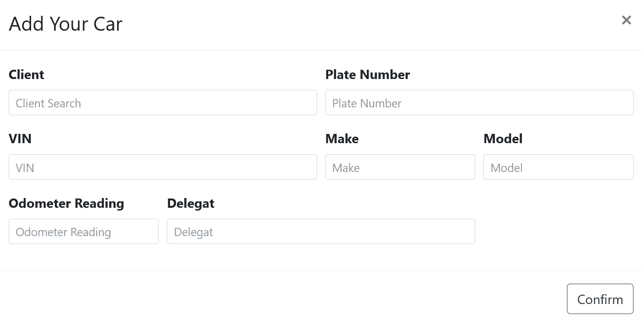Click the X icon to dismiss the dialog

coord(626,20)
